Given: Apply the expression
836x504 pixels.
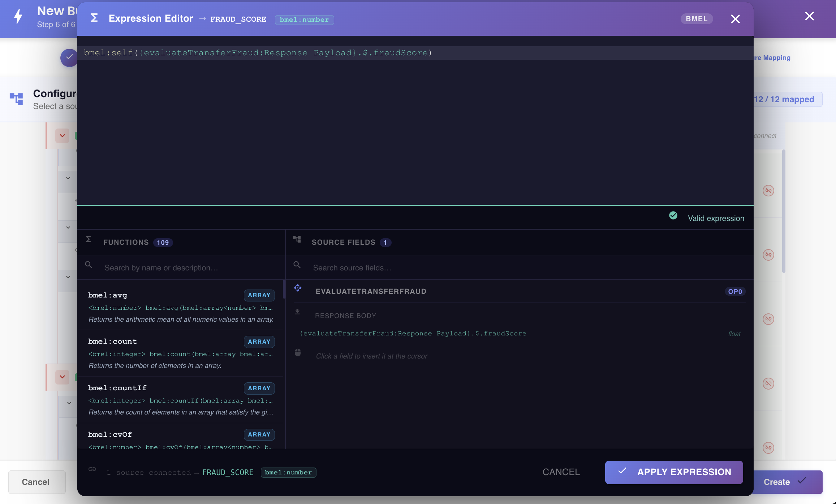Looking at the screenshot, I should tap(674, 472).
